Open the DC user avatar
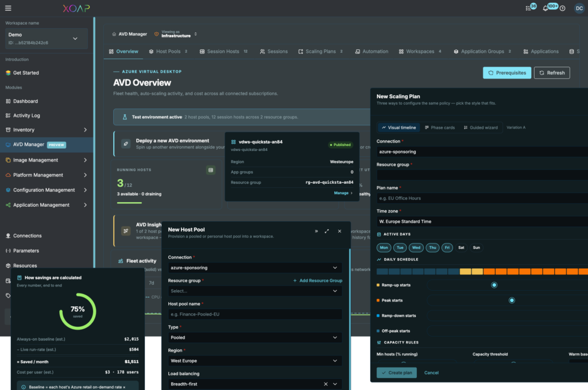This screenshot has width=588, height=390. pyautogui.click(x=579, y=8)
